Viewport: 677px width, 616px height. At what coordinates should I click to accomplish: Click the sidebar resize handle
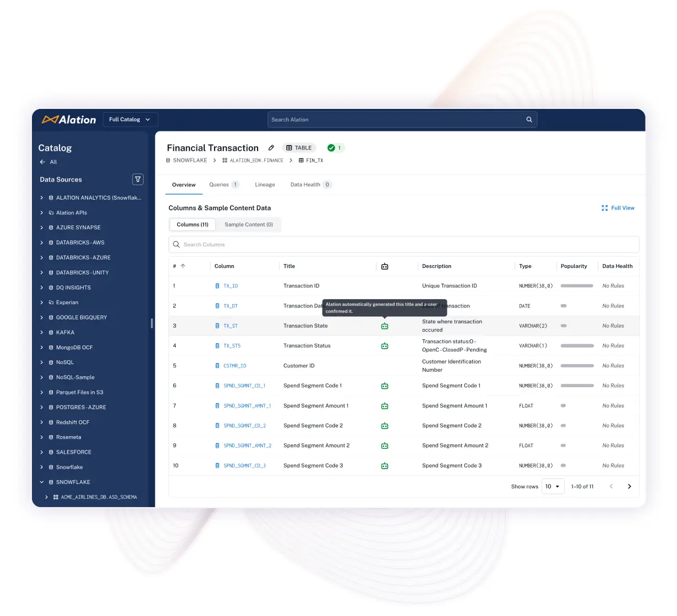pyautogui.click(x=152, y=323)
